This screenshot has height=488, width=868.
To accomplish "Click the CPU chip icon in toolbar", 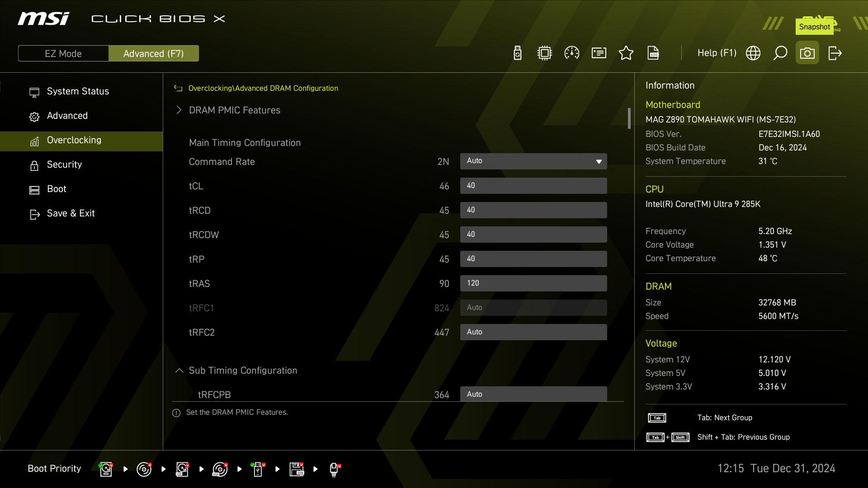I will (545, 53).
